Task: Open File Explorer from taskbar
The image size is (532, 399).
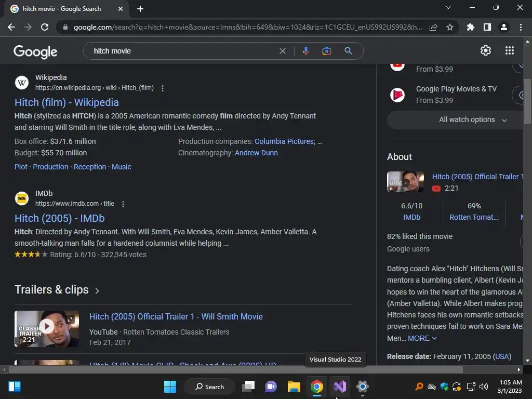Action: click(x=294, y=387)
